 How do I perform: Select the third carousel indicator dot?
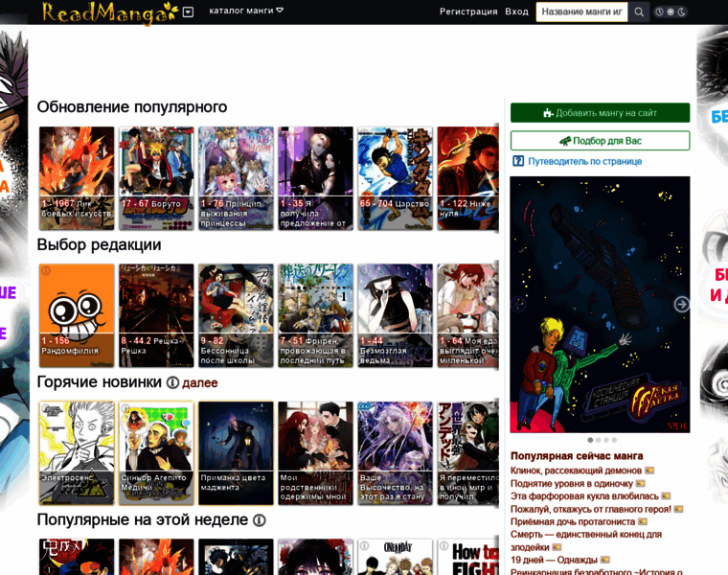tap(606, 440)
